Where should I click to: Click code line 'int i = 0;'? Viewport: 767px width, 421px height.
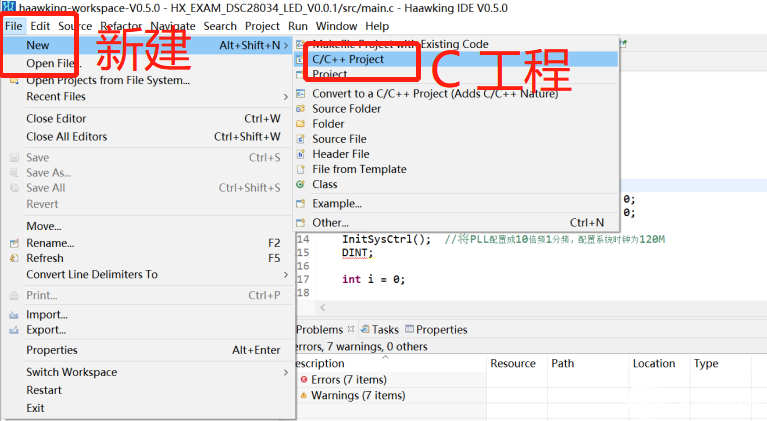(x=373, y=279)
